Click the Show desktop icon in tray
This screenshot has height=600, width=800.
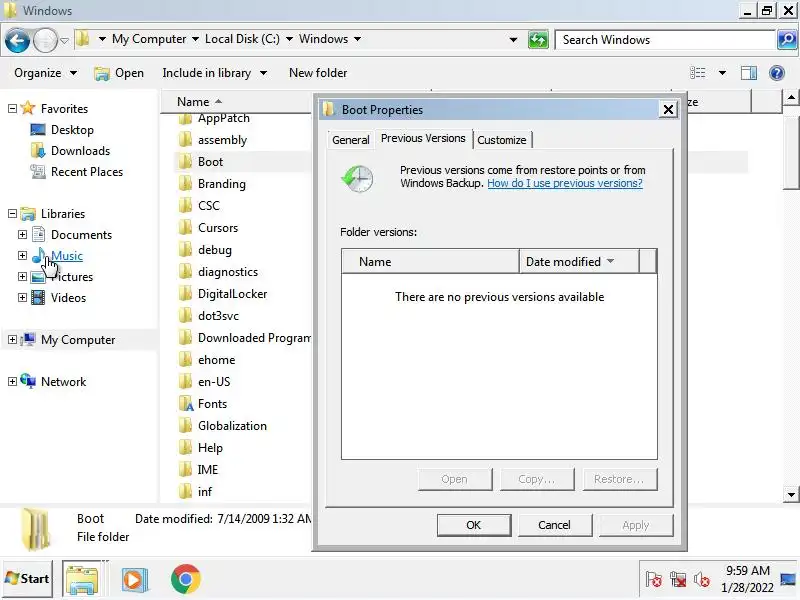click(788, 579)
